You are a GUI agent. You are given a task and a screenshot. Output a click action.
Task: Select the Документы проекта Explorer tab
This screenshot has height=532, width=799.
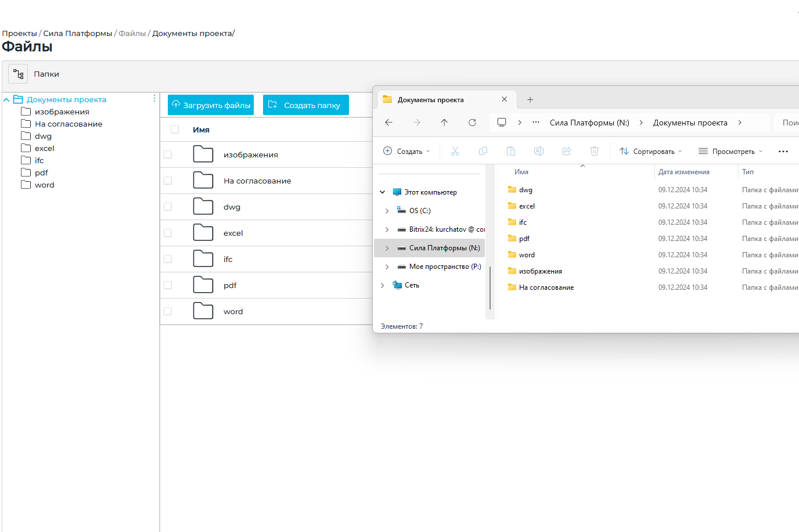[x=430, y=100]
